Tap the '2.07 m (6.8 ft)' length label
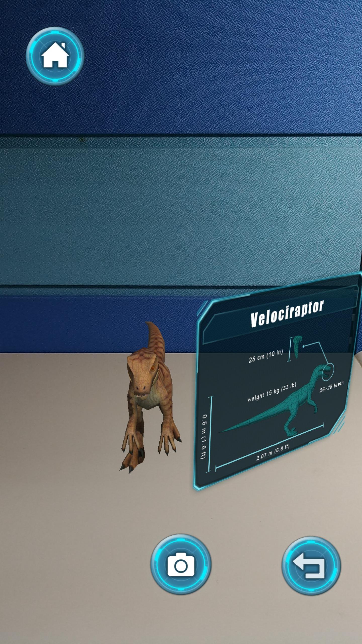 pos(273,452)
